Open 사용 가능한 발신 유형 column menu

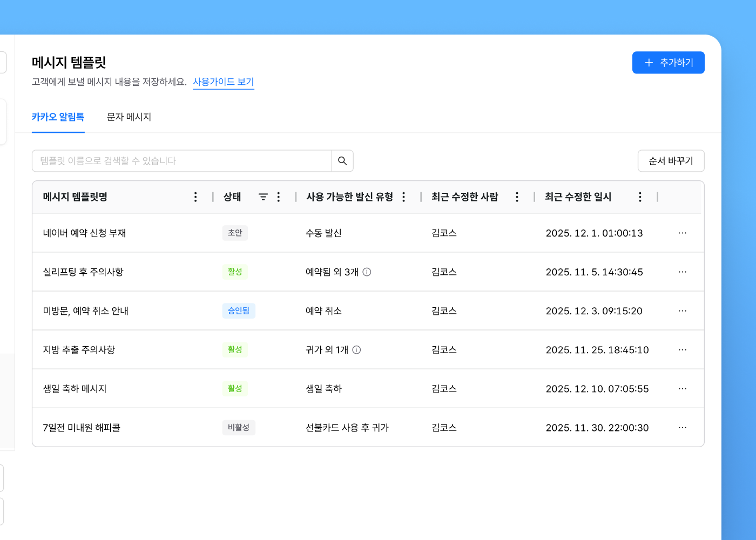click(403, 197)
